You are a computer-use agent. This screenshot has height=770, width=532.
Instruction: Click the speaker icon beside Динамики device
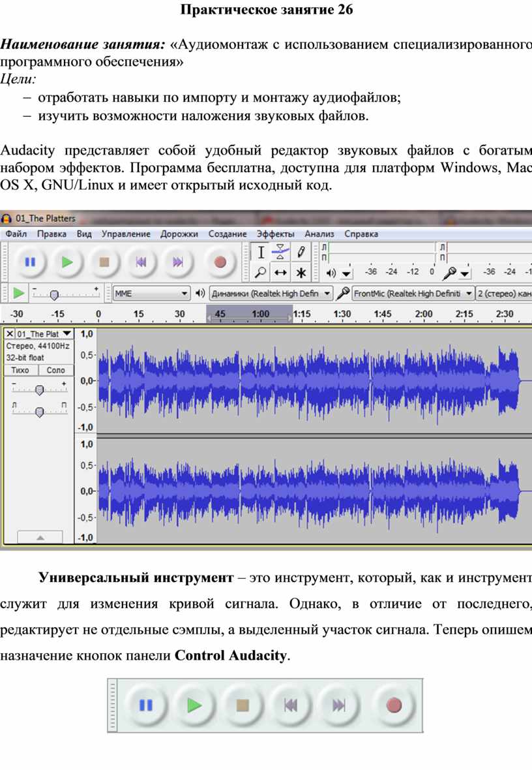coord(199,293)
